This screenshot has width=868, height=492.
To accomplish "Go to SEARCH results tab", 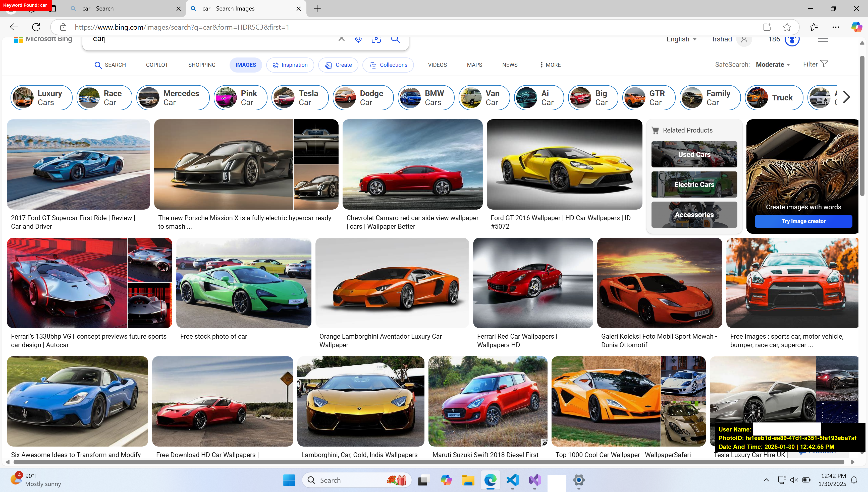I will (x=110, y=65).
